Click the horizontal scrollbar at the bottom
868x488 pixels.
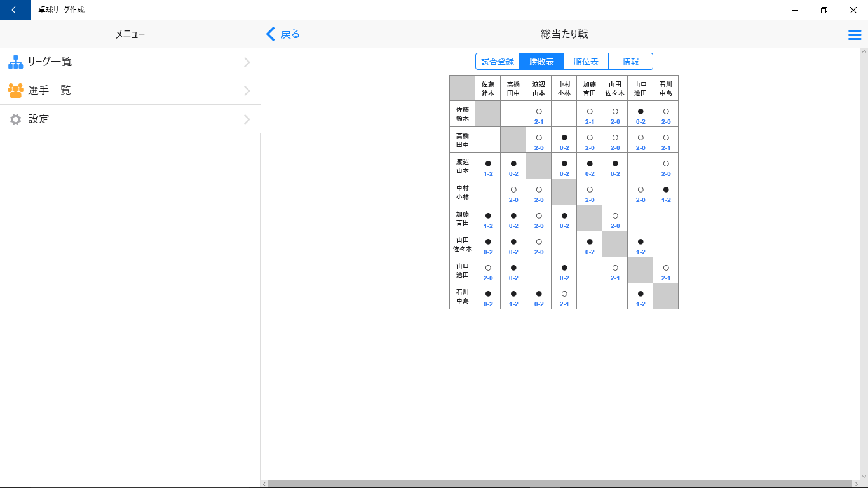(559, 483)
